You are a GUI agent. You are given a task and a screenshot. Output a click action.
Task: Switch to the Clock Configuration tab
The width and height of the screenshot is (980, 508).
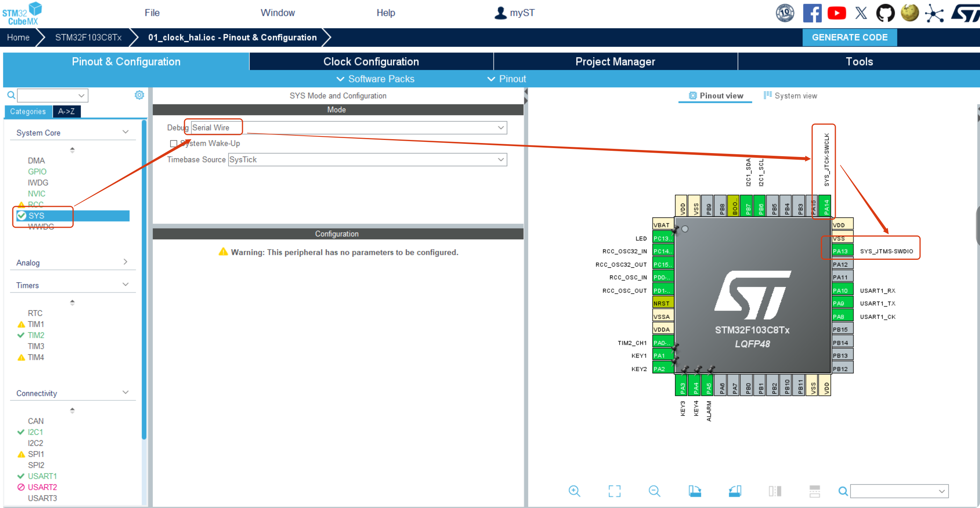pos(371,61)
